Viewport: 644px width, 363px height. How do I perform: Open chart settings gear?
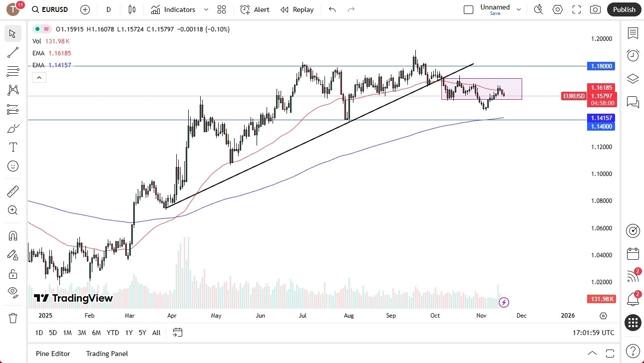(558, 9)
